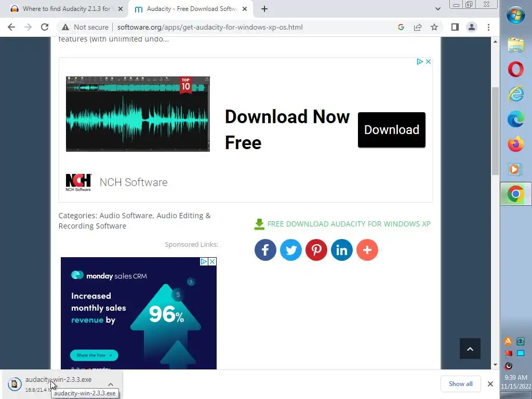532x399 pixels.
Task: Launch Firefox from the taskbar
Action: 516,144
